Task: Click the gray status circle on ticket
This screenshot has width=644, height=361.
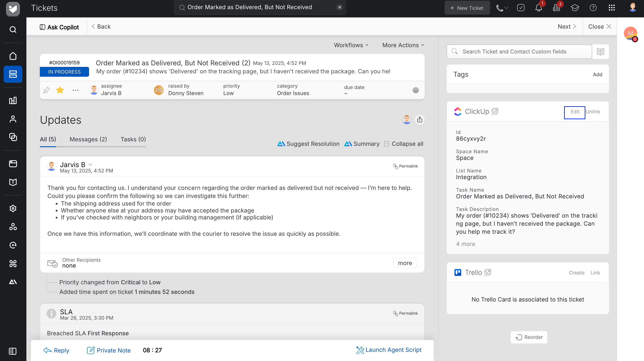Action: pos(416,90)
